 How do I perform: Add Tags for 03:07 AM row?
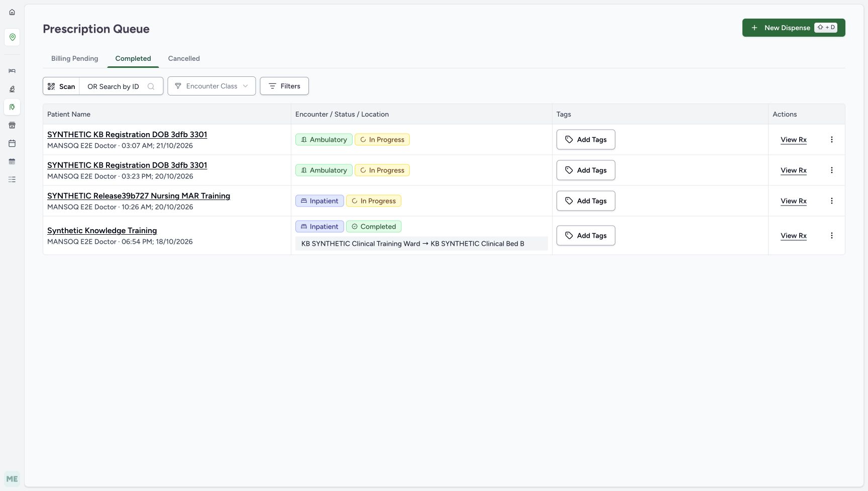pyautogui.click(x=586, y=140)
